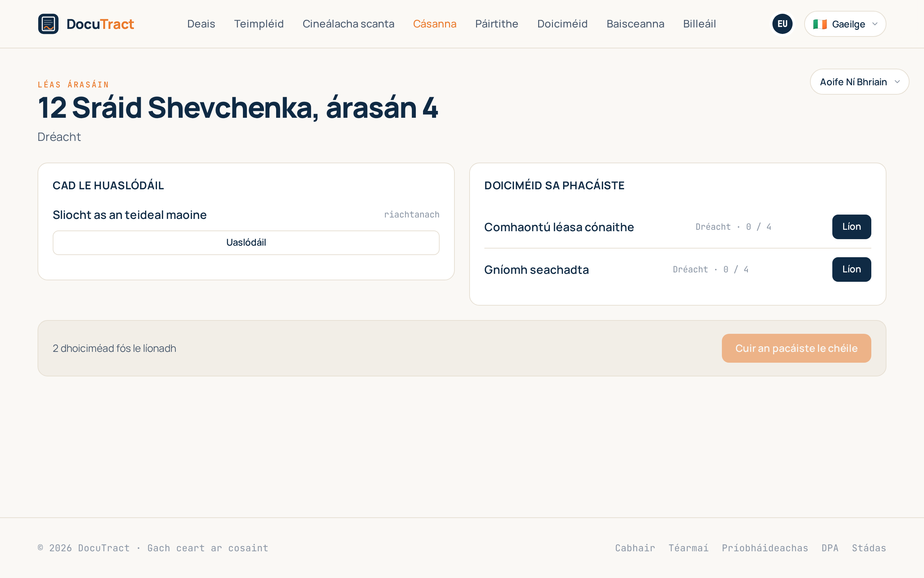Screen dimensions: 924x578
Task: Open the Aoife Ní Bhriain party dropdown
Action: pyautogui.click(x=859, y=82)
